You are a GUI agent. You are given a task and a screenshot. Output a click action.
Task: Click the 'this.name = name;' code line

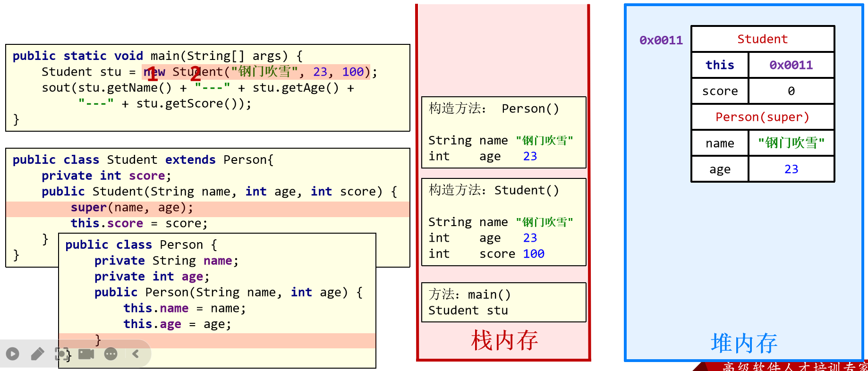(185, 308)
